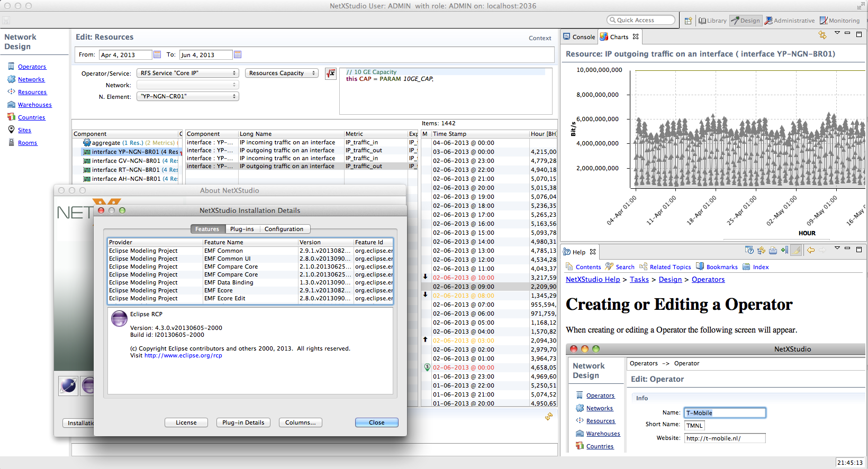Open Countries in Network Design sidebar
This screenshot has width=868, height=469.
(32, 117)
